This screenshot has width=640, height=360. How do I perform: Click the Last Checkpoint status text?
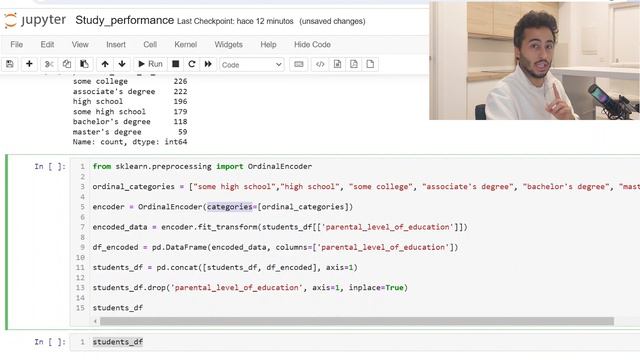235,21
